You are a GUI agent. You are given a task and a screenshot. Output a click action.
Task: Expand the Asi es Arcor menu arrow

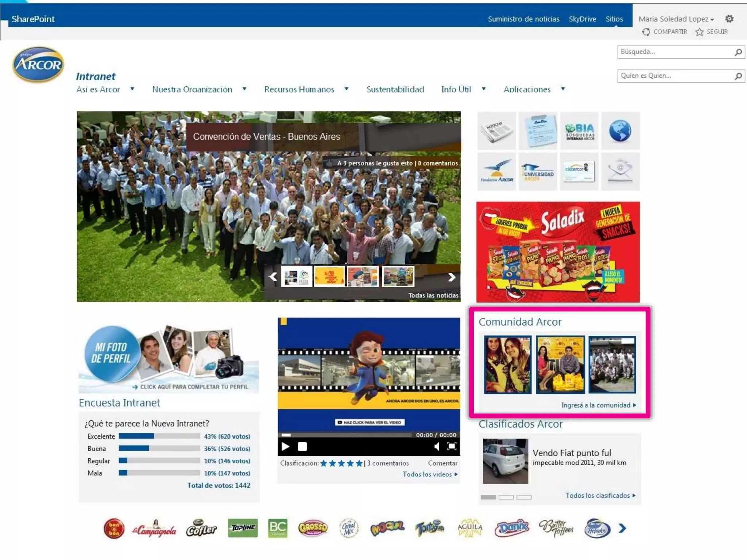pyautogui.click(x=132, y=89)
